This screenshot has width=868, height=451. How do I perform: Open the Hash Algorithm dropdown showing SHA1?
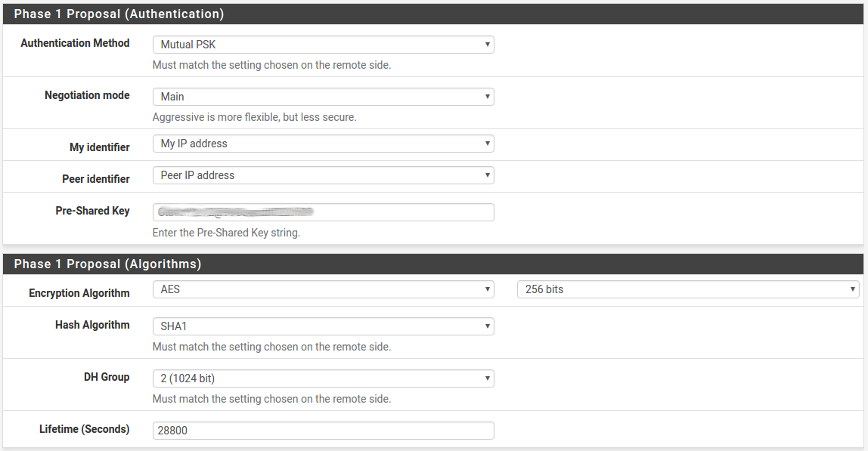coord(324,326)
